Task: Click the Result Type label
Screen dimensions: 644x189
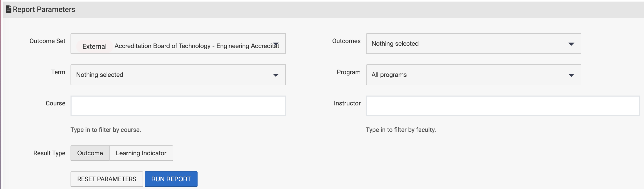Action: click(x=49, y=153)
